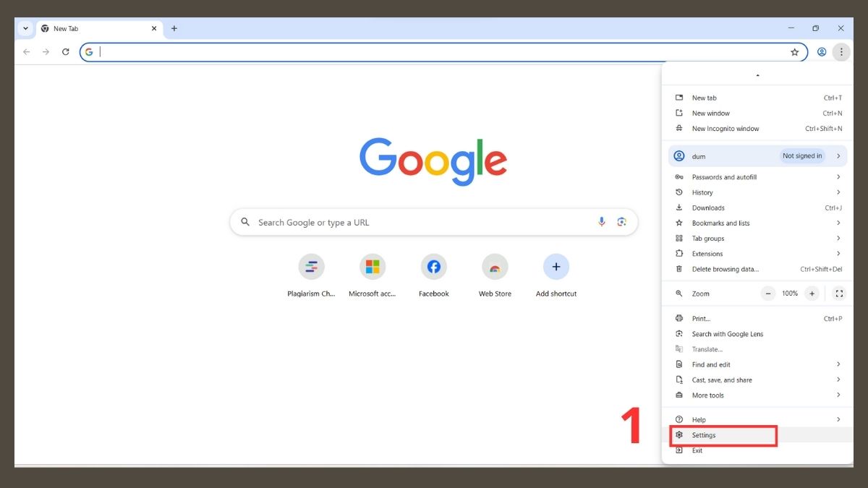868x488 pixels.
Task: Click the three-dot Chrome menu button
Action: click(841, 52)
